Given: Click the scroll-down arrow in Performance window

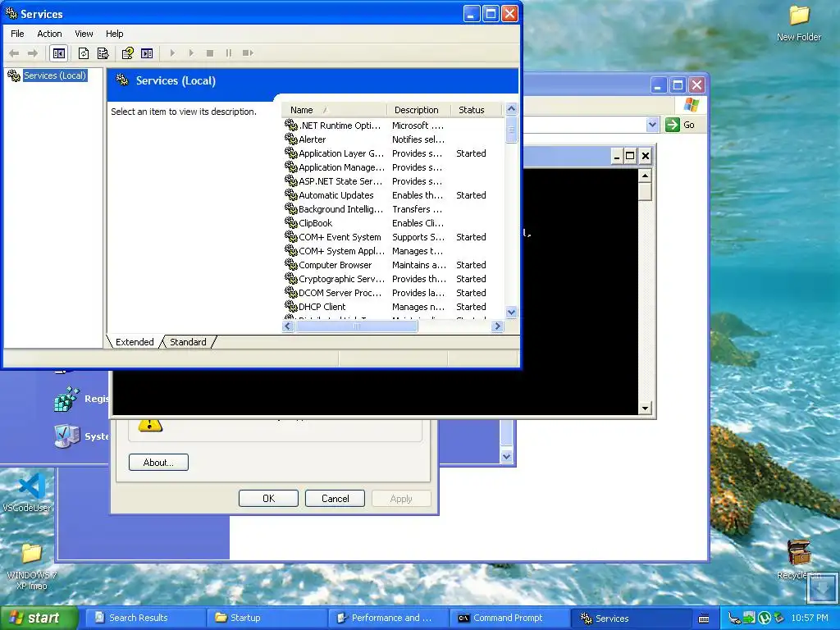Looking at the screenshot, I should tap(507, 456).
